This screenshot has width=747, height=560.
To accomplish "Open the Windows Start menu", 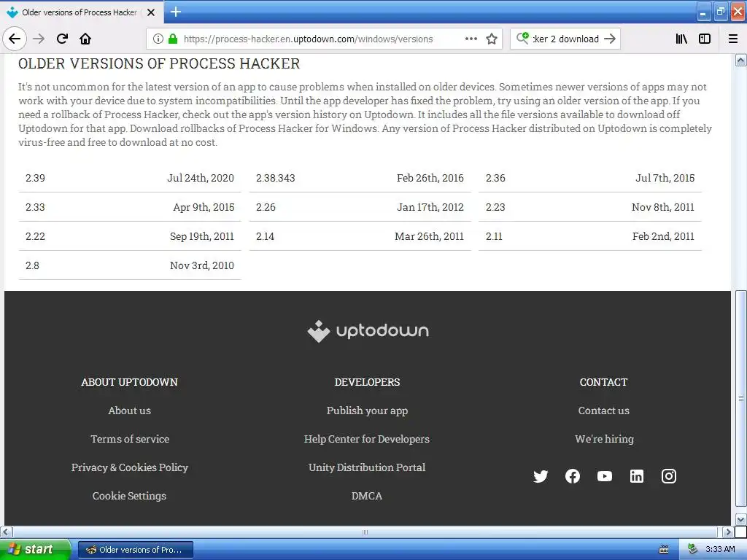I will (x=35, y=550).
